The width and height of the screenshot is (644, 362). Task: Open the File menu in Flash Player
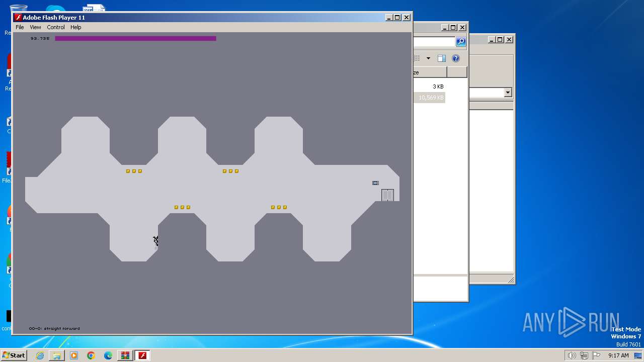20,27
